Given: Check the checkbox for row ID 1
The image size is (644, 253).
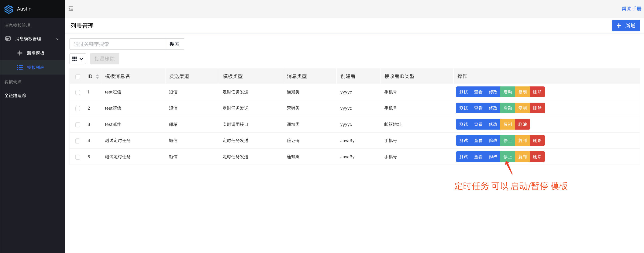Looking at the screenshot, I should click(78, 92).
